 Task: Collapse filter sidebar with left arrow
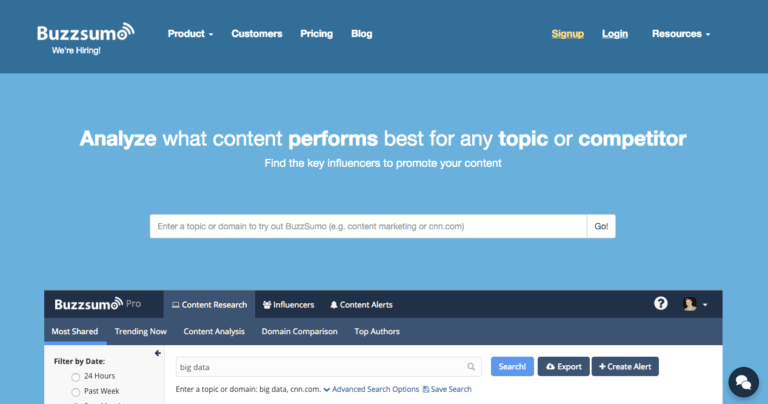(157, 353)
